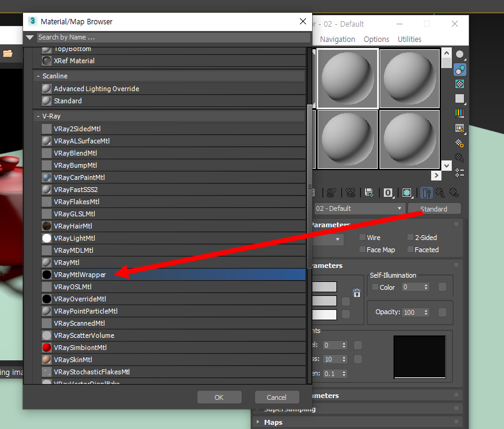Screen dimensions: 504x429
Task: Open the 02 - Default material name dropdown
Action: tap(399, 208)
